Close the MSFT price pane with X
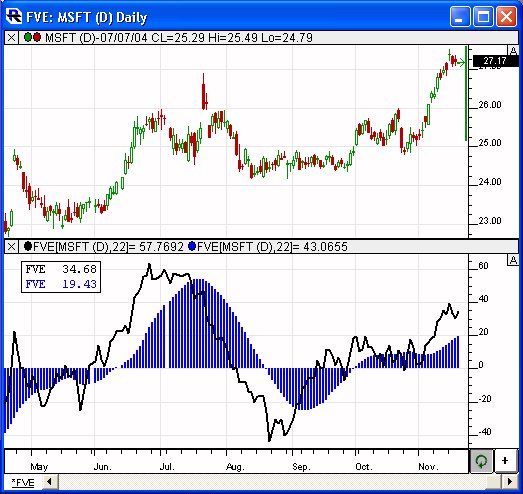Screen dimensions: 523x494 point(11,38)
